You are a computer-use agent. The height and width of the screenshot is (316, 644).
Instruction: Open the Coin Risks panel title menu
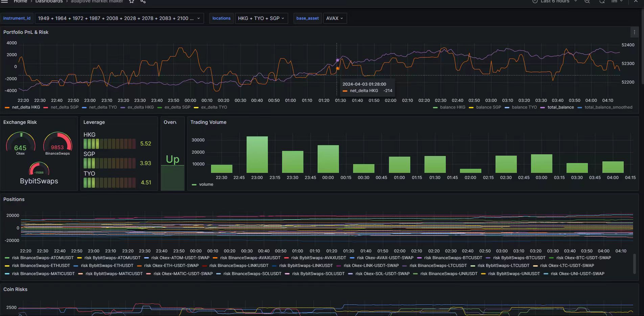(x=15, y=289)
